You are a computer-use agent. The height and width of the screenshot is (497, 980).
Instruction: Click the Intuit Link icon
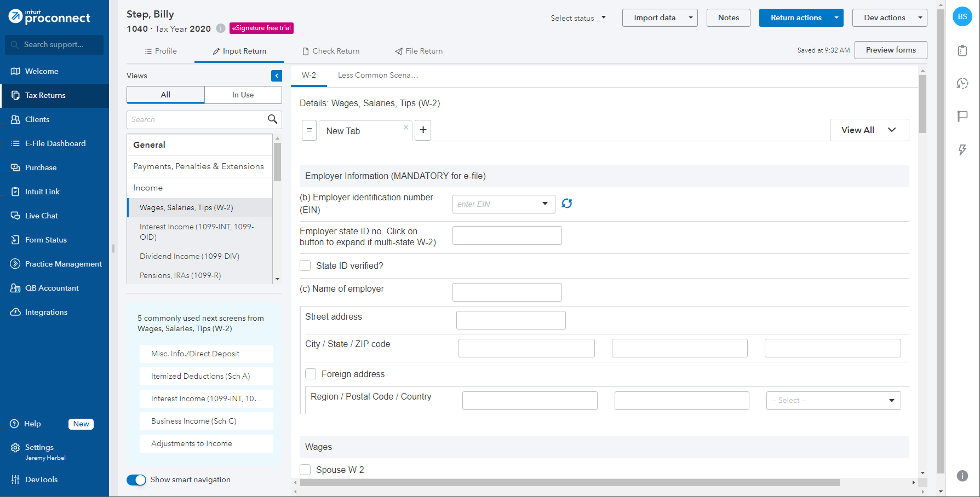coord(15,192)
